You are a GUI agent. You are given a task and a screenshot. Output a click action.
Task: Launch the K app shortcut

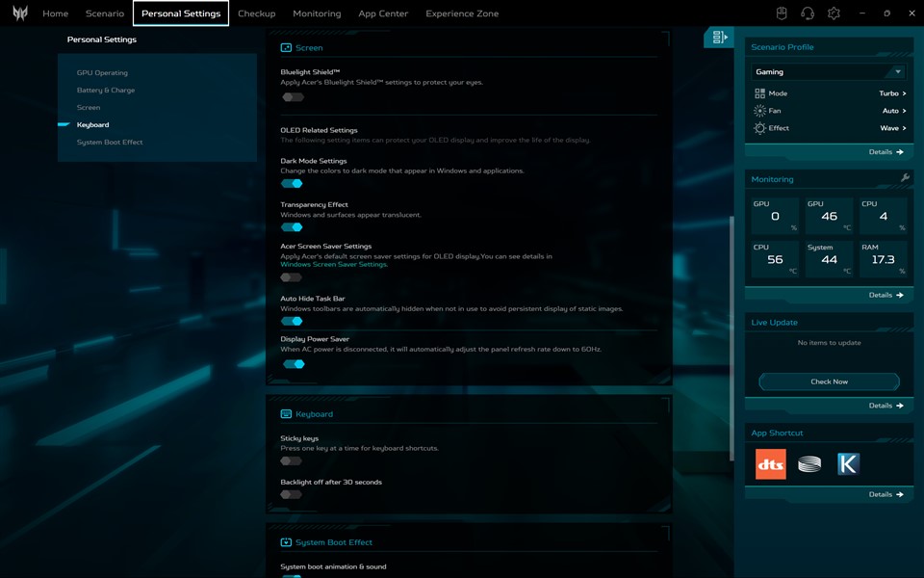click(848, 464)
